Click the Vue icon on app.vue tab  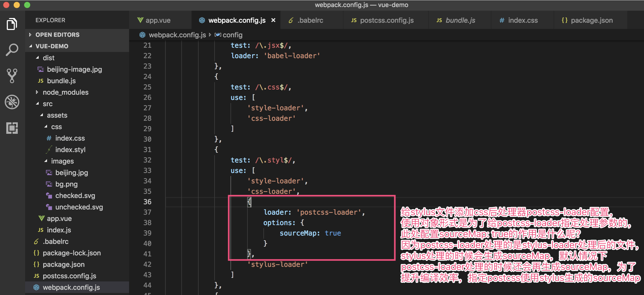point(140,20)
